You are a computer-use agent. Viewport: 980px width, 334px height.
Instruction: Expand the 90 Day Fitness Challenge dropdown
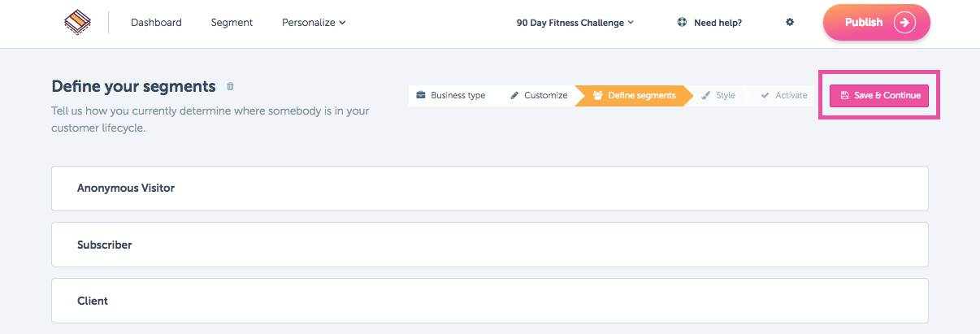click(x=575, y=23)
